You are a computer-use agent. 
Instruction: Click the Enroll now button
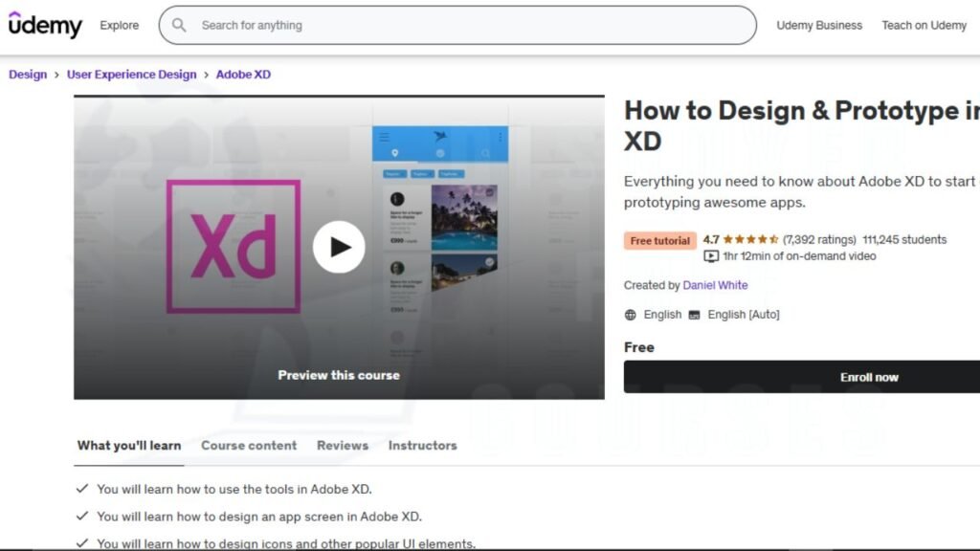pyautogui.click(x=802, y=377)
